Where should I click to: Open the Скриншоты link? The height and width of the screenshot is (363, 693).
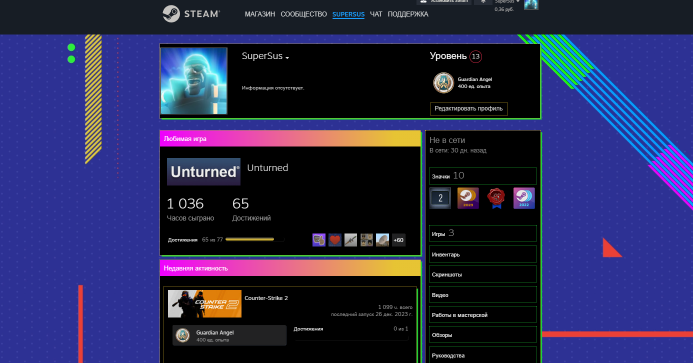tap(483, 274)
